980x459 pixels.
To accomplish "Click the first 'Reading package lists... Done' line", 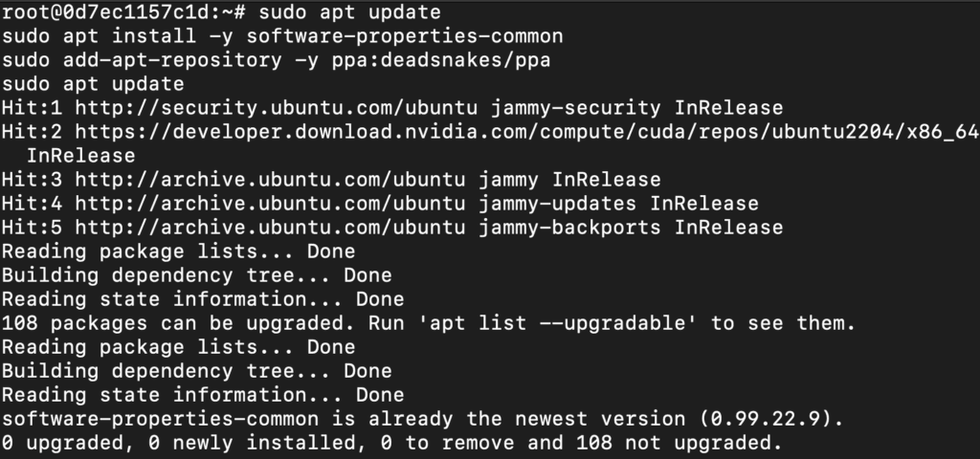I will point(178,251).
